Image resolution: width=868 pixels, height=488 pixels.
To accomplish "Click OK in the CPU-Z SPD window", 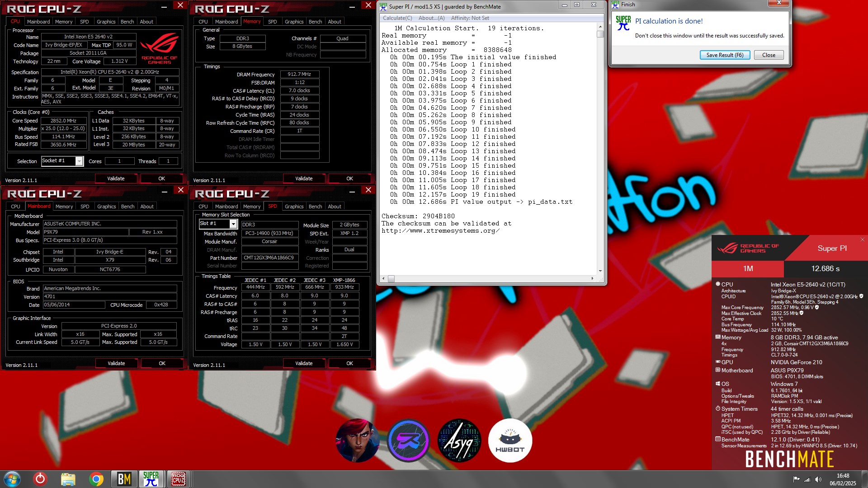I will 349,363.
